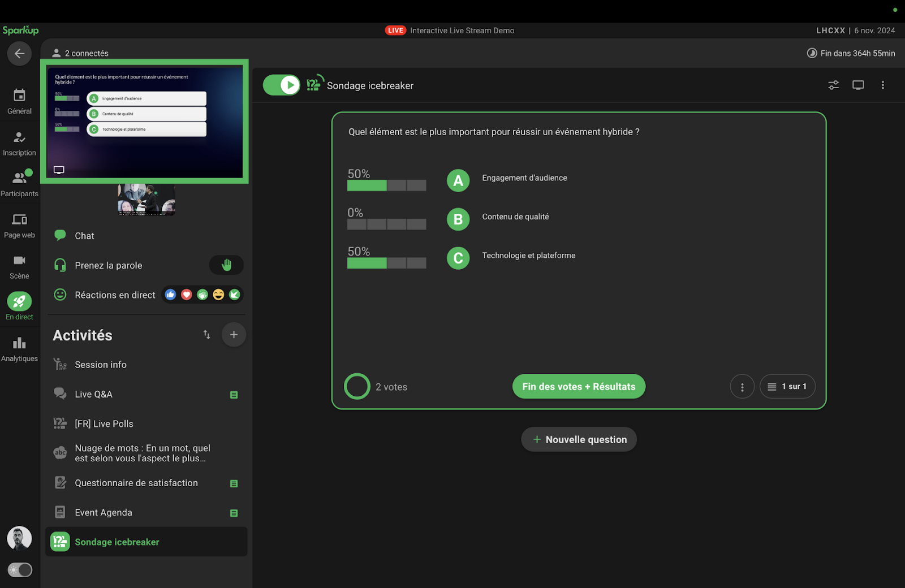Toggle the dark mode switch

pos(20,570)
